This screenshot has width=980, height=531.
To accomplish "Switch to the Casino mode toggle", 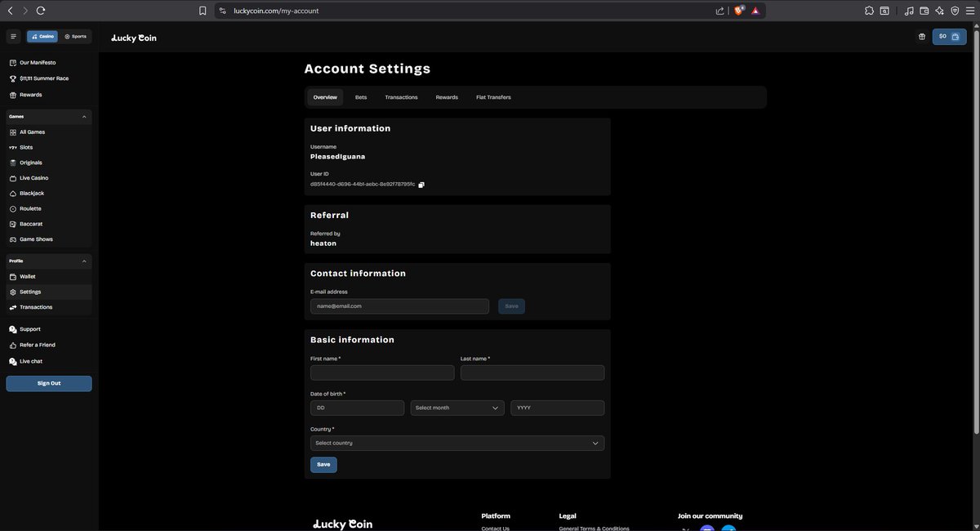I will tap(42, 36).
